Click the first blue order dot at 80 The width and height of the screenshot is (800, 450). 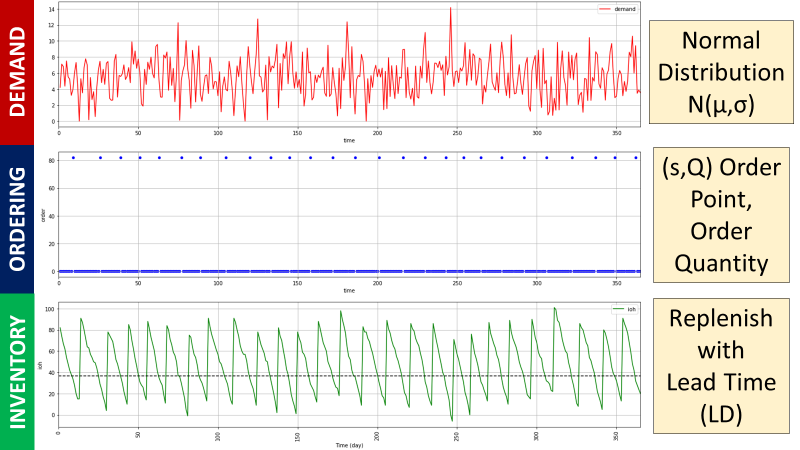73,157
